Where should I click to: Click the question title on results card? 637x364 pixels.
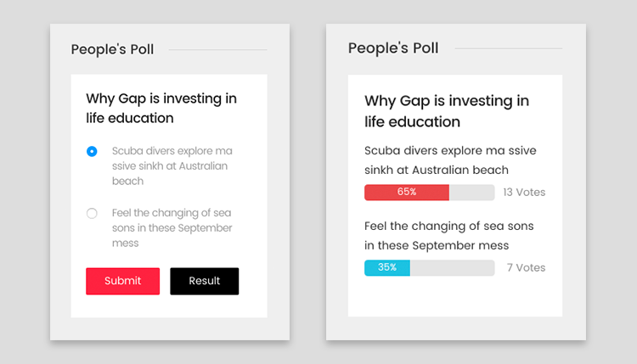pos(447,111)
